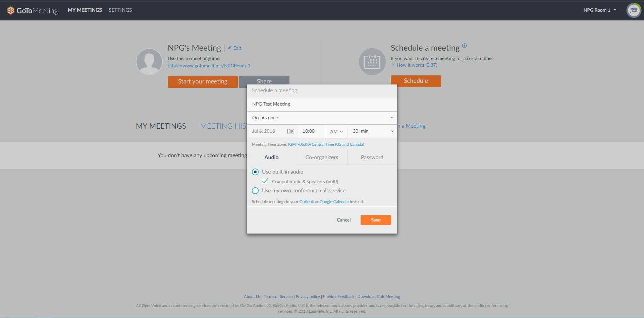Open the Outlook link
The width and height of the screenshot is (644, 318).
click(x=307, y=202)
